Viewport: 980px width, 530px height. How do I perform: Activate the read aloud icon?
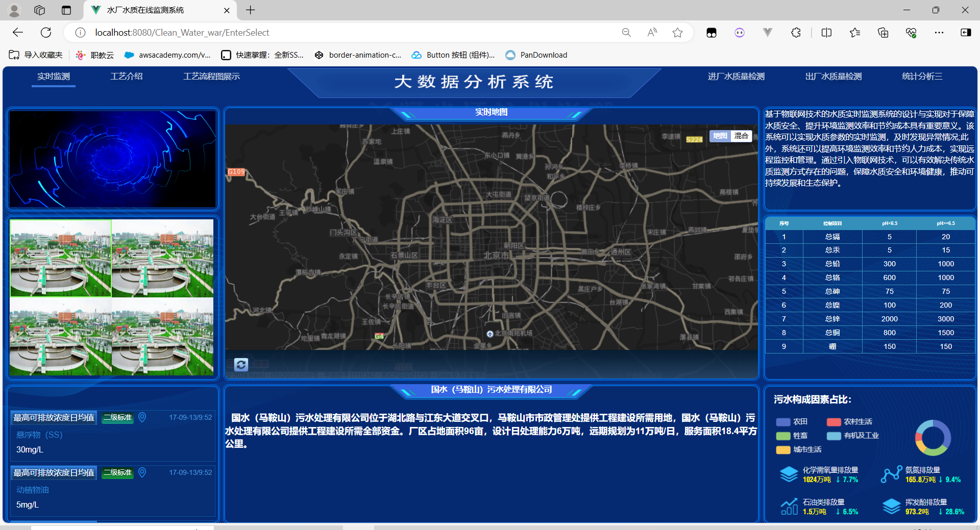(652, 33)
